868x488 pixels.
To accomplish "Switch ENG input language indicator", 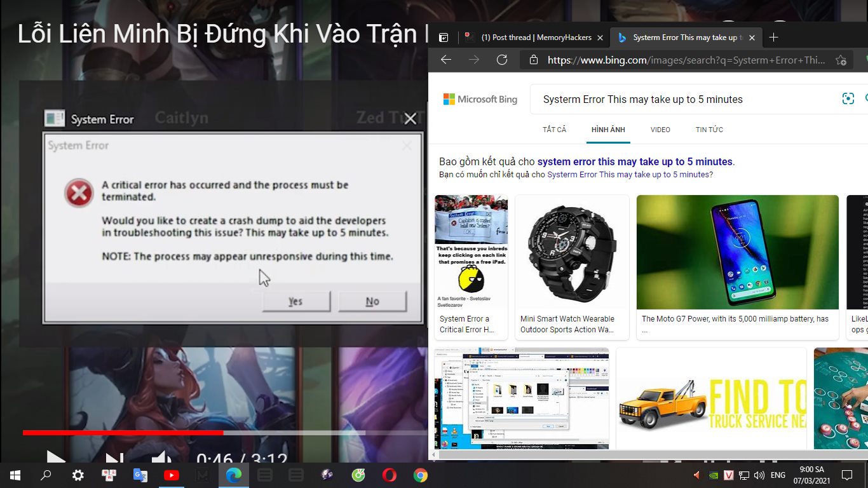I will pos(778,475).
